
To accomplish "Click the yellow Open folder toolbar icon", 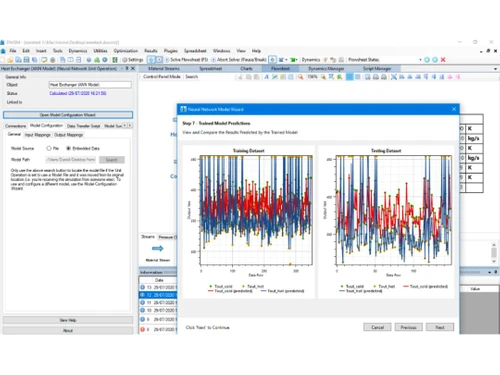I will click(x=10, y=60).
